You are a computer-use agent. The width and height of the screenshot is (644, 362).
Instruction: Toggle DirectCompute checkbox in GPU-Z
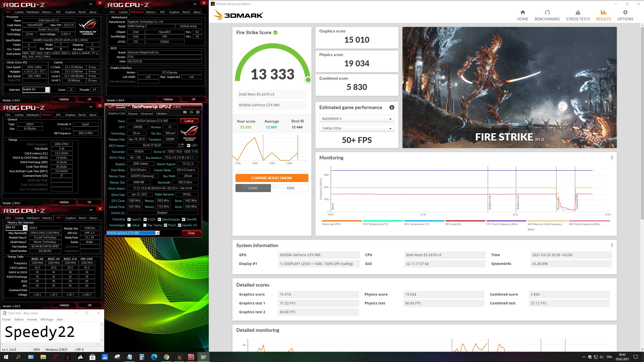(159, 219)
